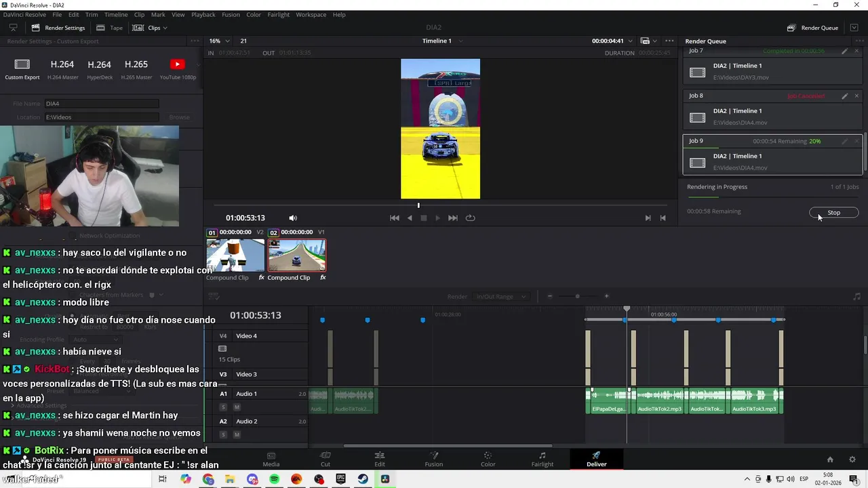The width and height of the screenshot is (868, 488).
Task: Open project settings gear icon
Action: (x=852, y=460)
